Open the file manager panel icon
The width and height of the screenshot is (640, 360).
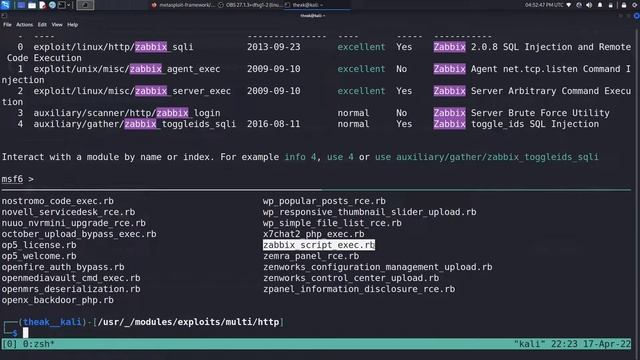pyautogui.click(x=32, y=5)
